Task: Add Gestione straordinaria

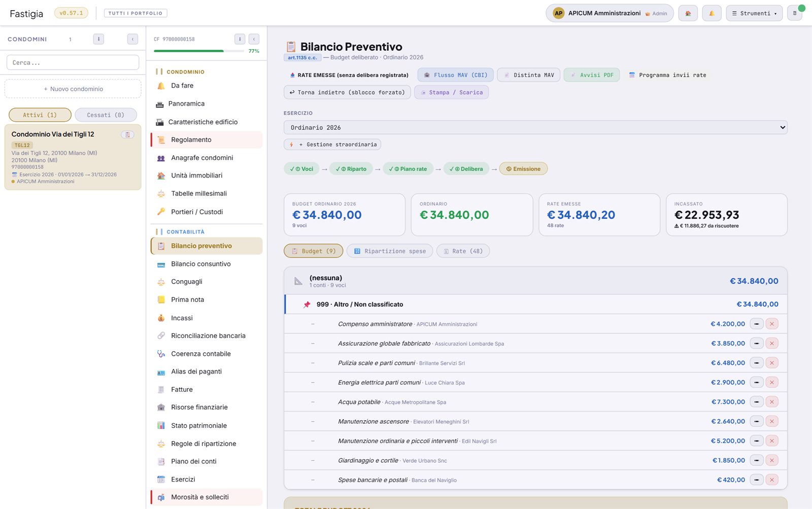Action: 332,145
